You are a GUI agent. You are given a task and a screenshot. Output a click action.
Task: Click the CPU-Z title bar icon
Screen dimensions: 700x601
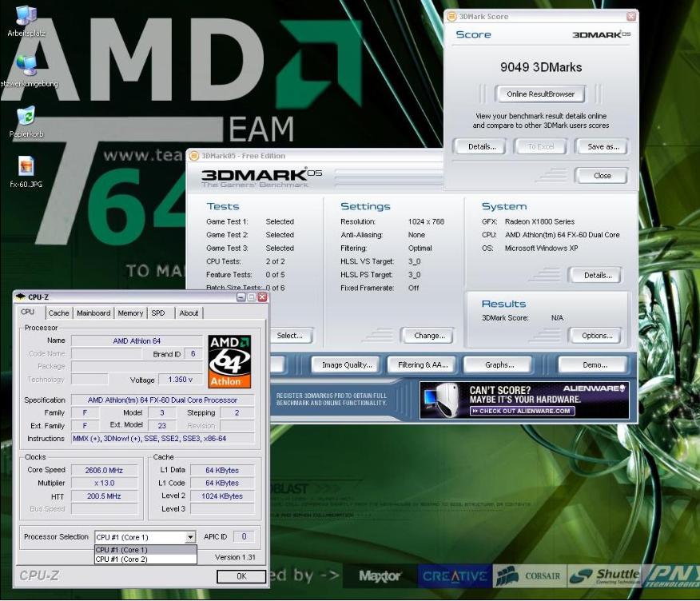(x=21, y=297)
